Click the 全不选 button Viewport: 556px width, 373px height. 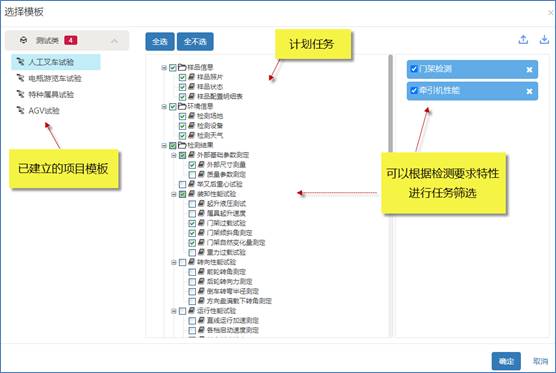coord(195,41)
